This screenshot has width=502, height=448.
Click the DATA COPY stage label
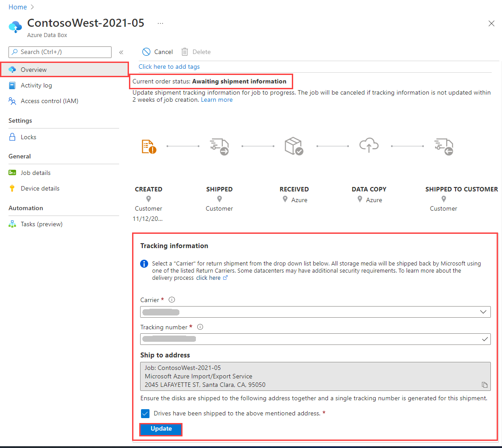click(x=369, y=189)
